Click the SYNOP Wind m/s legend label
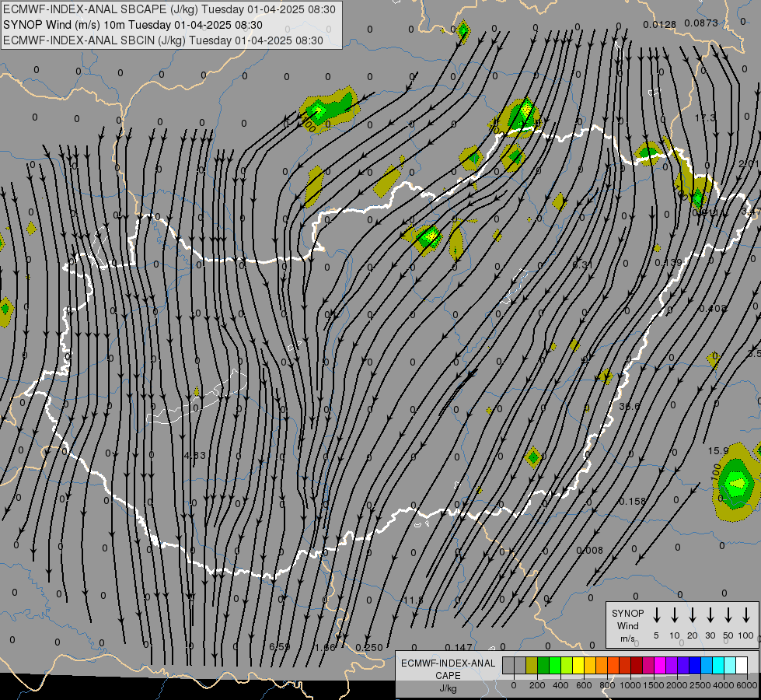This screenshot has width=761, height=700. coord(627,625)
